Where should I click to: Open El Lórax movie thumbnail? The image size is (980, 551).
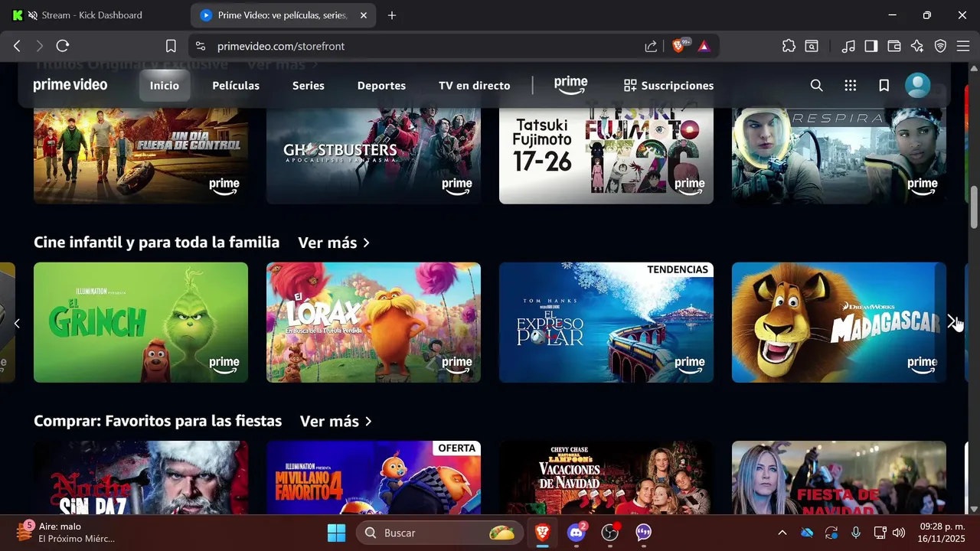tap(374, 322)
